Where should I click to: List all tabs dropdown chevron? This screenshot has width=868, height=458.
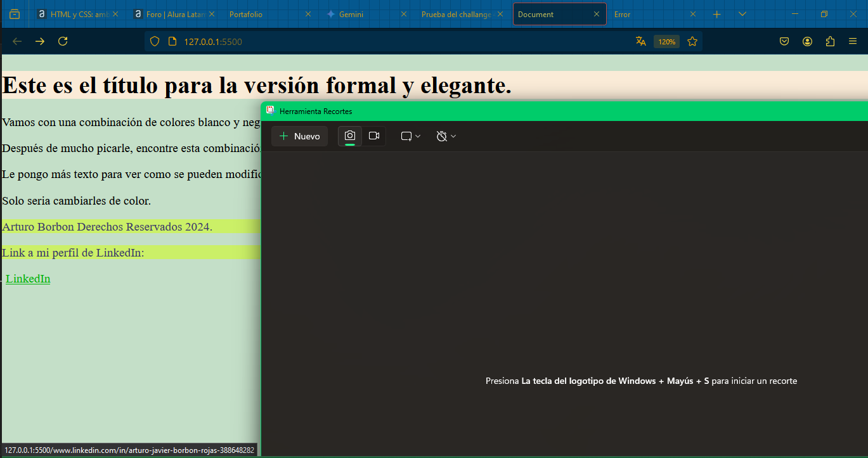742,14
